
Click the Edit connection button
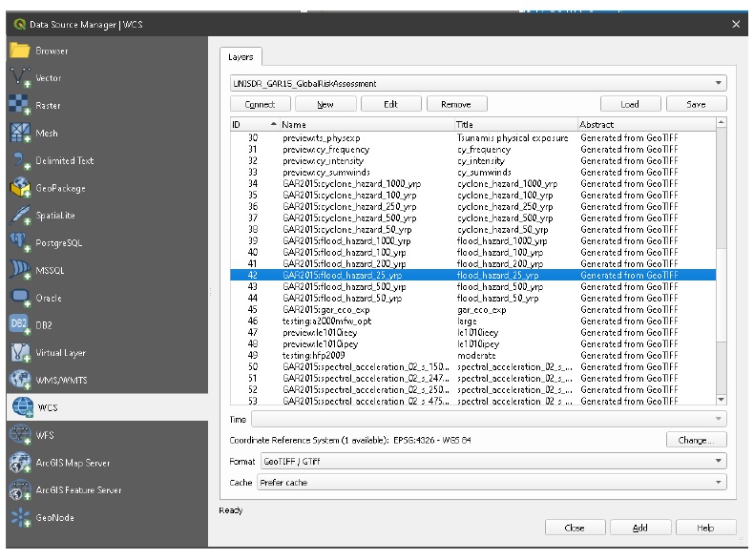[x=391, y=104]
